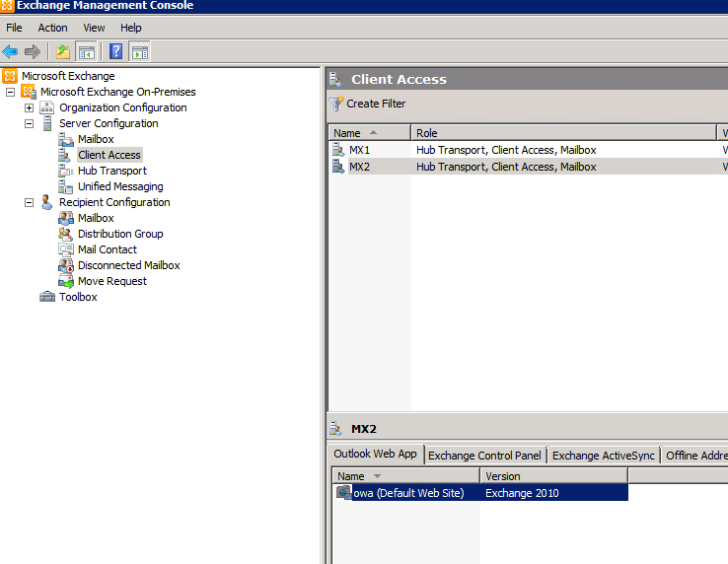The height and width of the screenshot is (564, 728).
Task: Collapse the Microsoft Exchange On-Premises node
Action: [10, 92]
